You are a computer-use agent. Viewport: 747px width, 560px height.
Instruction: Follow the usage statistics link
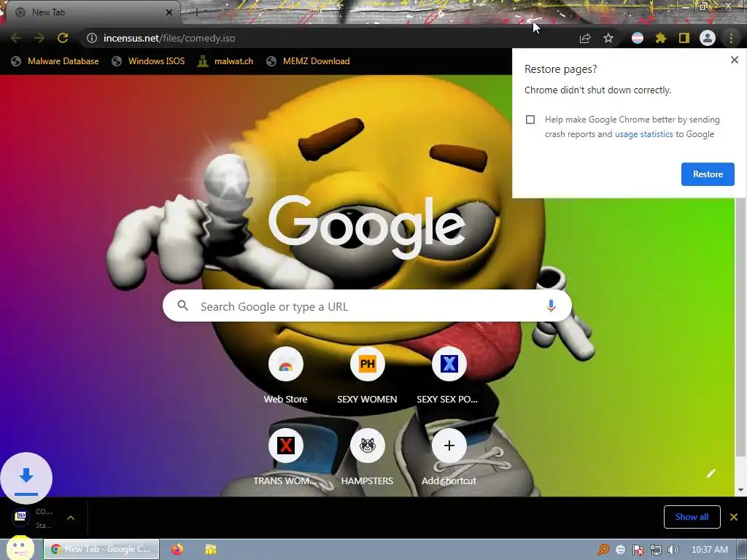[643, 134]
